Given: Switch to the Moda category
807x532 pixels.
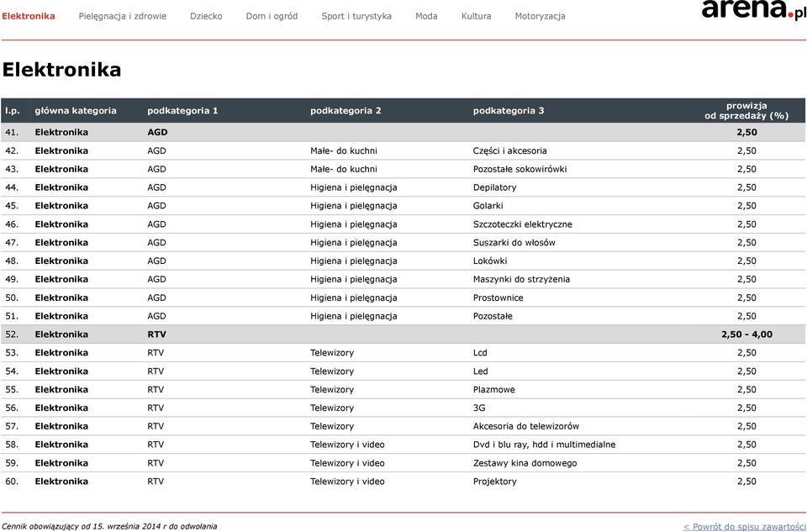Looking at the screenshot, I should pyautogui.click(x=426, y=16).
